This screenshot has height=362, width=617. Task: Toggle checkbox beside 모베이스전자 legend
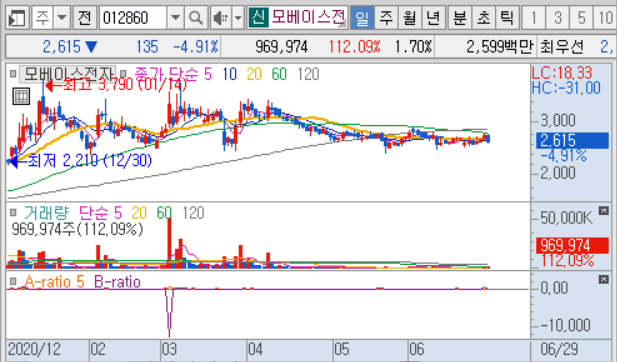pos(13,74)
